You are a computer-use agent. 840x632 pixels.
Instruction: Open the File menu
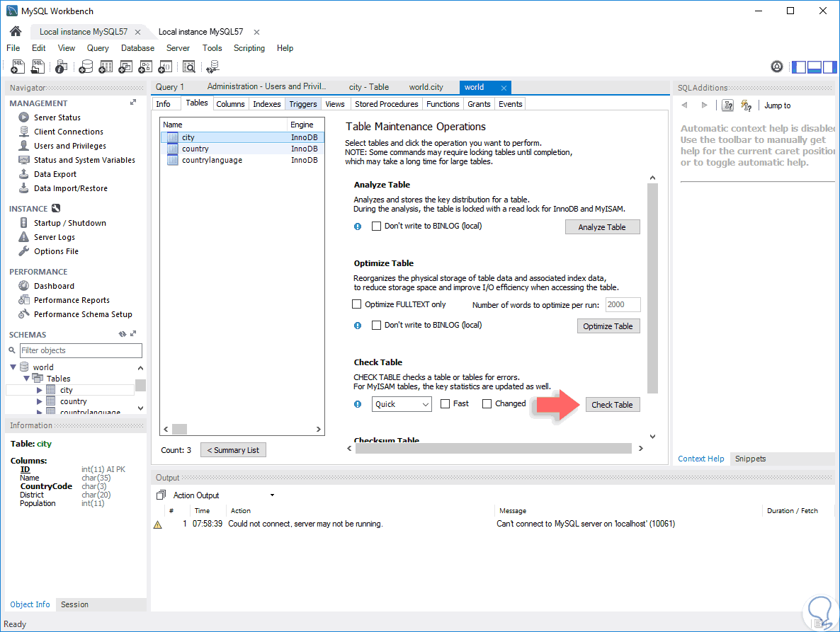tap(13, 48)
